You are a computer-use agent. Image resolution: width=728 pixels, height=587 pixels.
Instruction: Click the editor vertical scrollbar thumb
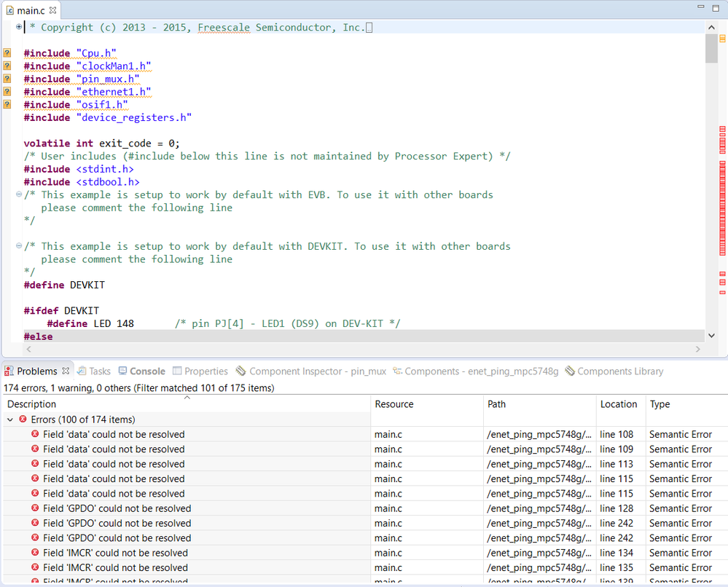pyautogui.click(x=711, y=48)
